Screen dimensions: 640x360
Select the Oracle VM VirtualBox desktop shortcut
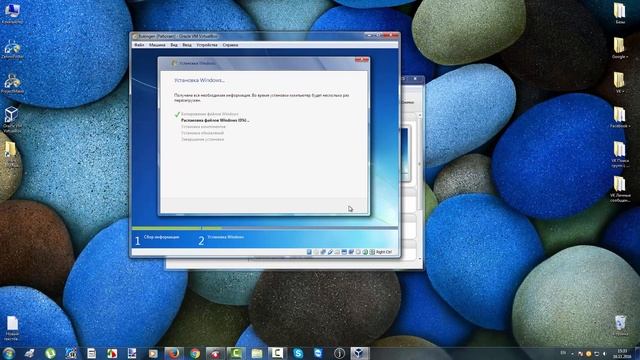pyautogui.click(x=12, y=119)
